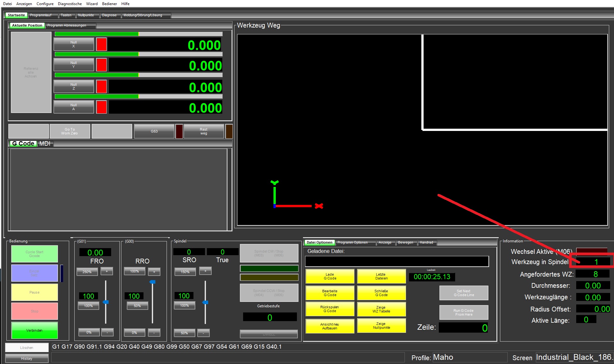Toggle Einzel Satz single block mode
This screenshot has height=364, width=614.
(x=34, y=273)
